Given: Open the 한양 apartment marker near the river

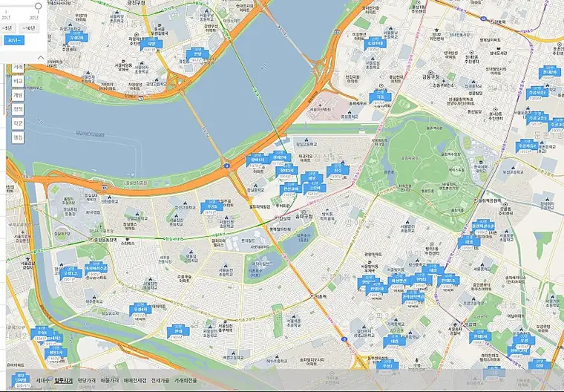Looking at the screenshot, I should [197, 54].
